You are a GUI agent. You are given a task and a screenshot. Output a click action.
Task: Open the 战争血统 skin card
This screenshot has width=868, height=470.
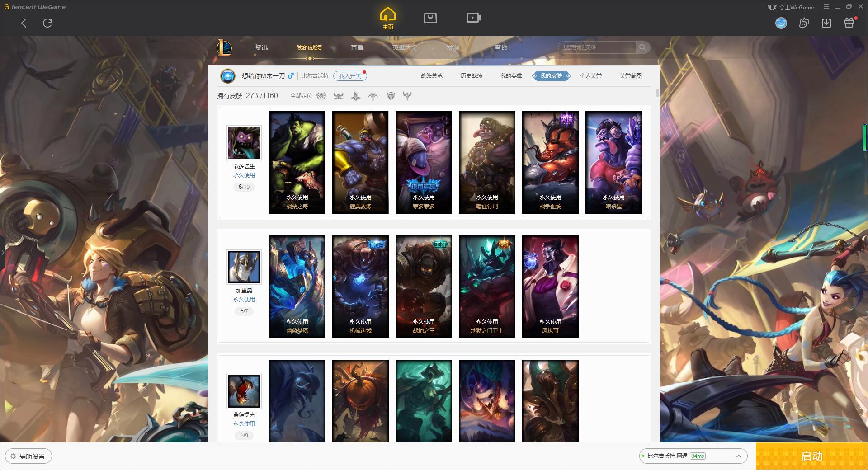[x=550, y=162]
